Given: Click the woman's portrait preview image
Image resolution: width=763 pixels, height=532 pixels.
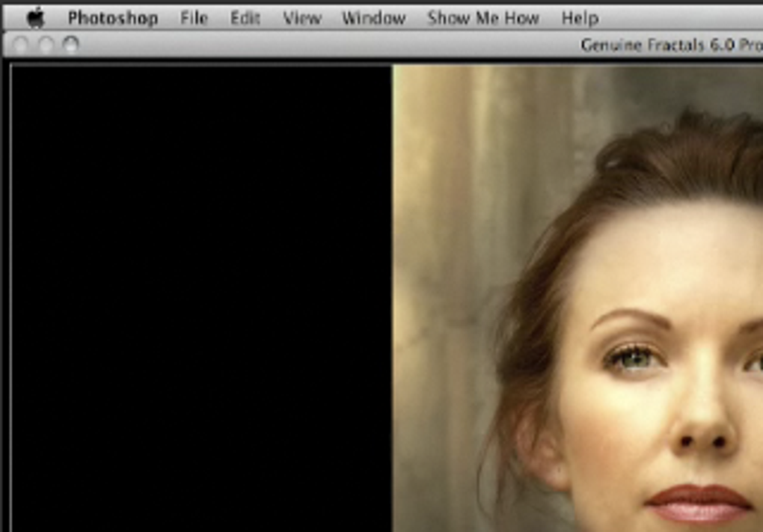Looking at the screenshot, I should [577, 299].
